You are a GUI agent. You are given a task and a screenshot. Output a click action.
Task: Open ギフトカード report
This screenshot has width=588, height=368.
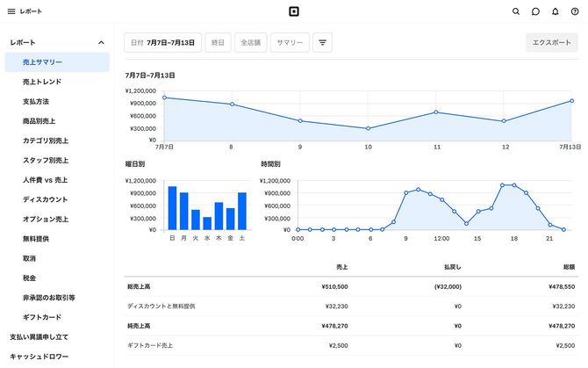pyautogui.click(x=42, y=317)
